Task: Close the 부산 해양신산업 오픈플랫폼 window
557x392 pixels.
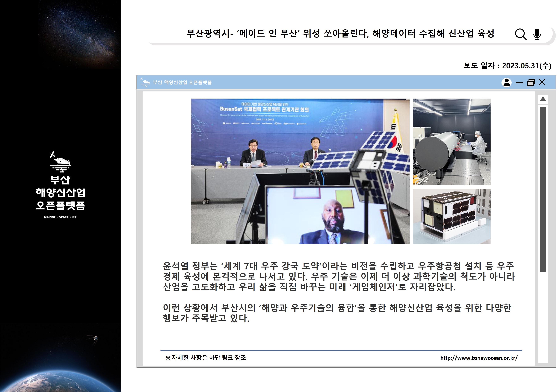Action: pos(542,82)
